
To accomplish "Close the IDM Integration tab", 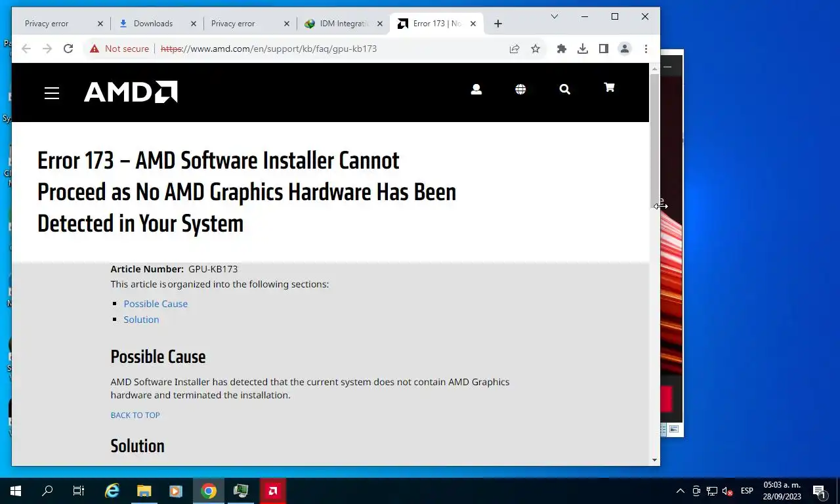I will (380, 24).
